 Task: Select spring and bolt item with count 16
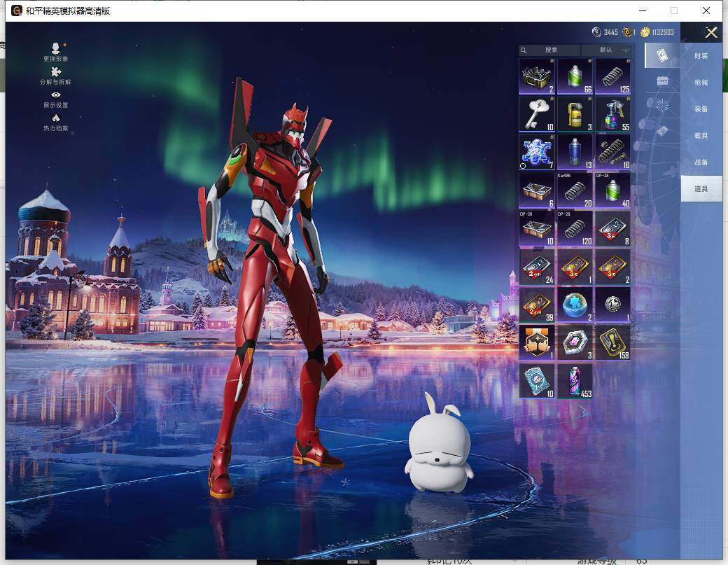click(x=613, y=152)
